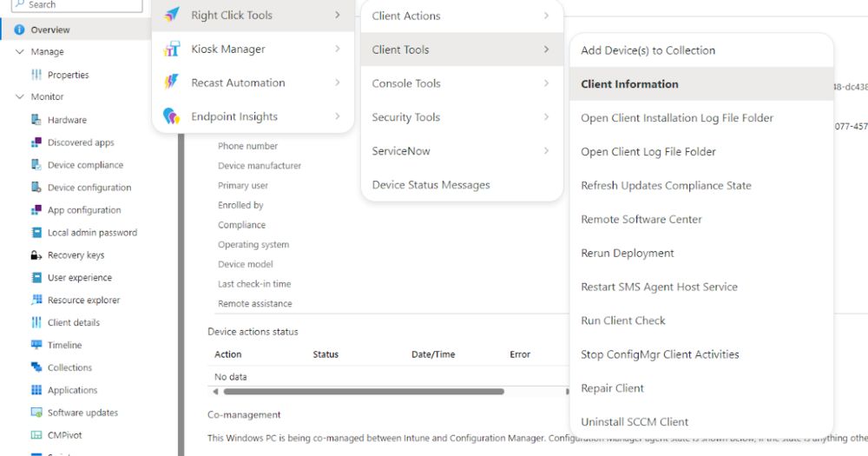Click the Local admin password icon
Screen dimensions: 868x456
[36, 233]
